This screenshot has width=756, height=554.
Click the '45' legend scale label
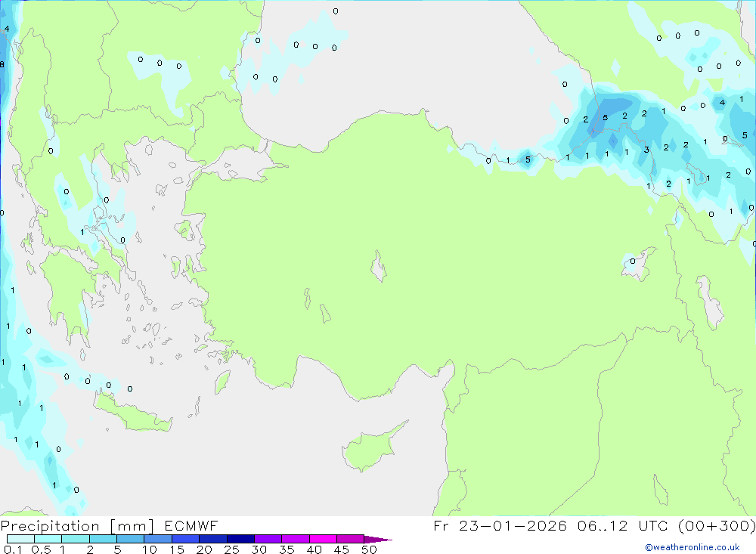tap(342, 549)
